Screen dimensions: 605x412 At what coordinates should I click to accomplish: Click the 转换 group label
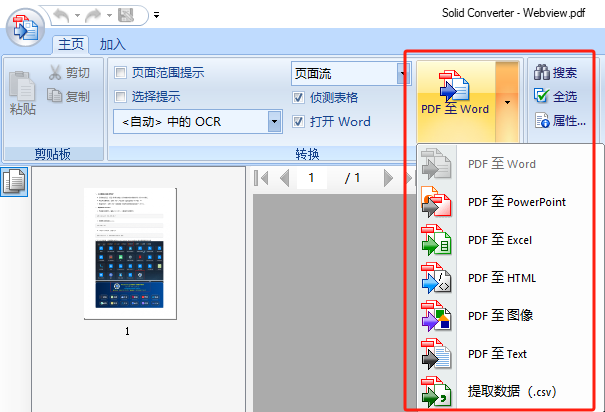pyautogui.click(x=308, y=154)
